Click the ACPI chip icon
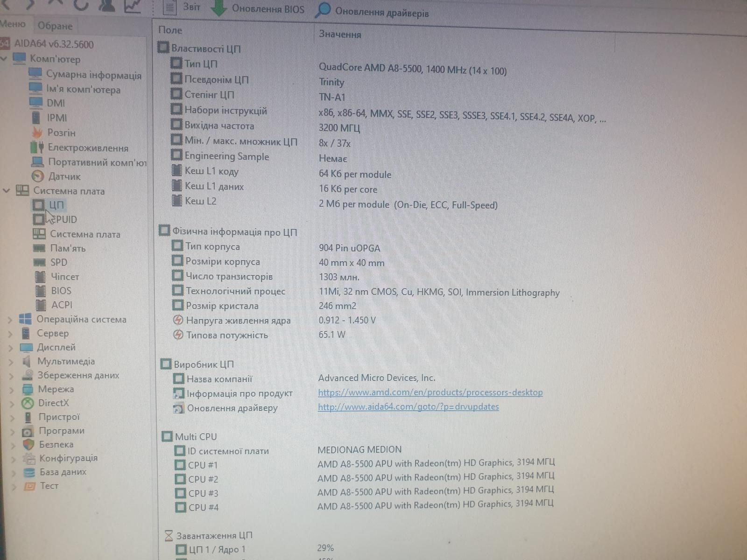The image size is (747, 560). (42, 305)
